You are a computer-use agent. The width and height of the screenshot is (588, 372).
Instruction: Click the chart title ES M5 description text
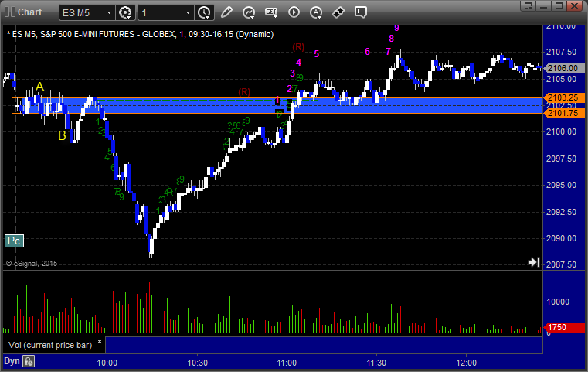point(141,34)
